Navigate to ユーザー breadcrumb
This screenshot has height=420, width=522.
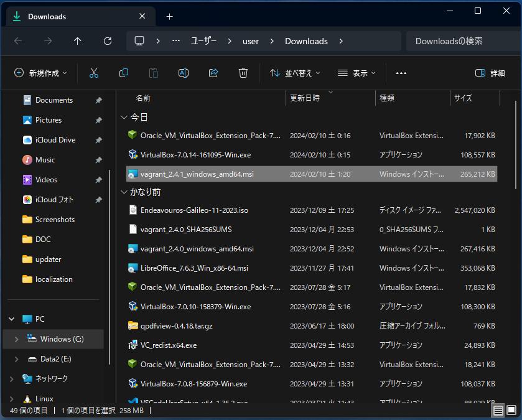(x=203, y=41)
